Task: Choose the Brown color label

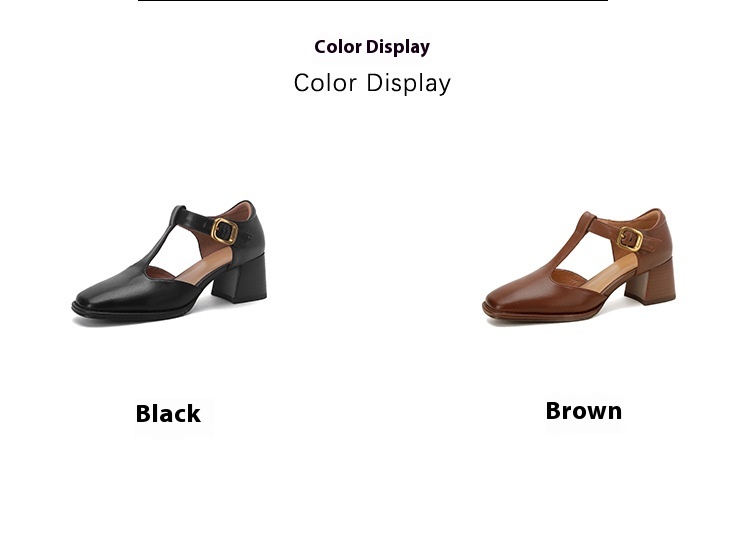Action: (x=583, y=411)
